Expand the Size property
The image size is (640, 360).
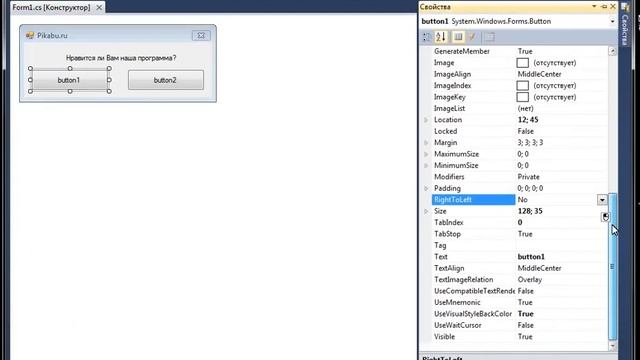(426, 211)
